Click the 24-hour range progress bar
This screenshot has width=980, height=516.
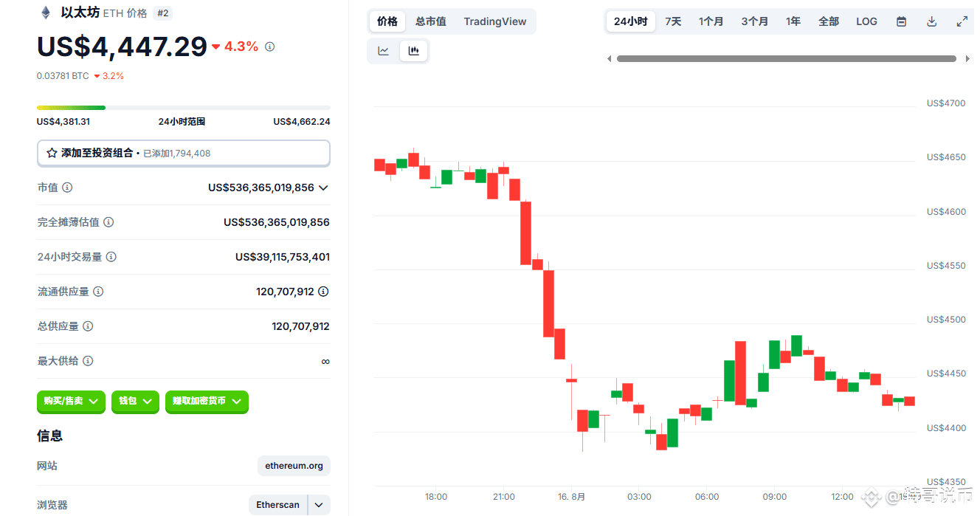[184, 108]
